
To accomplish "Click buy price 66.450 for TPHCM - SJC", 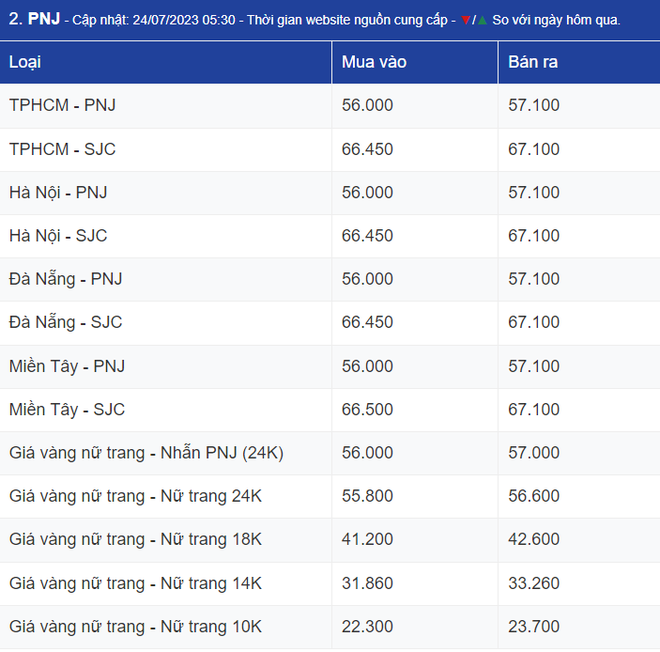I will pyautogui.click(x=367, y=149).
